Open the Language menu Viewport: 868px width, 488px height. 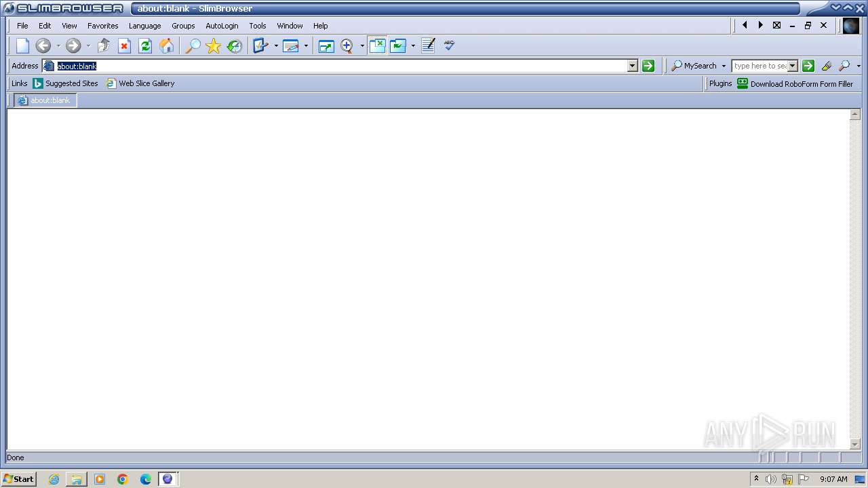pos(145,26)
